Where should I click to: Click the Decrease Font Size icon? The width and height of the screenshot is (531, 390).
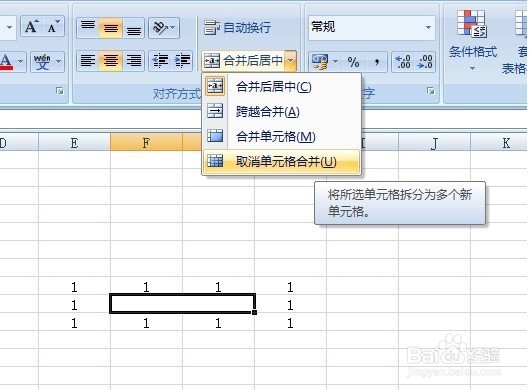pos(53,27)
